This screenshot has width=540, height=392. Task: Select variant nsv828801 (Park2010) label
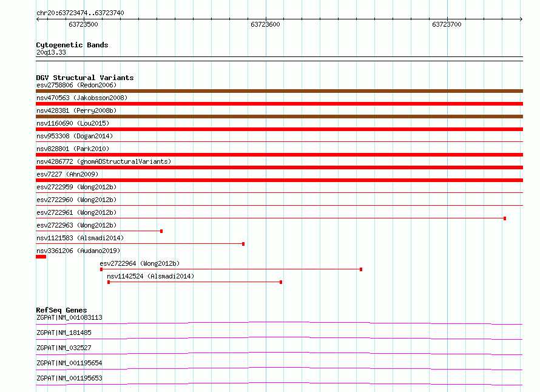[x=73, y=149]
